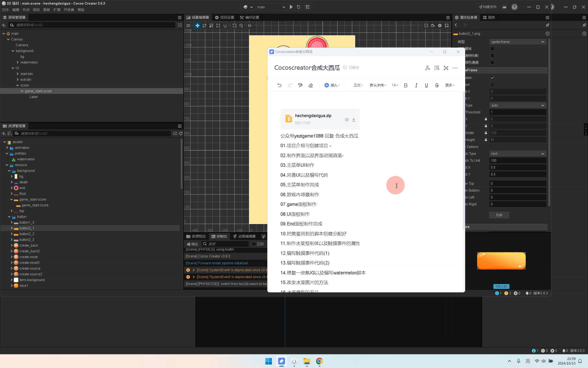Open the mind map icon in notes
This screenshot has width=588, height=368.
tap(446, 68)
